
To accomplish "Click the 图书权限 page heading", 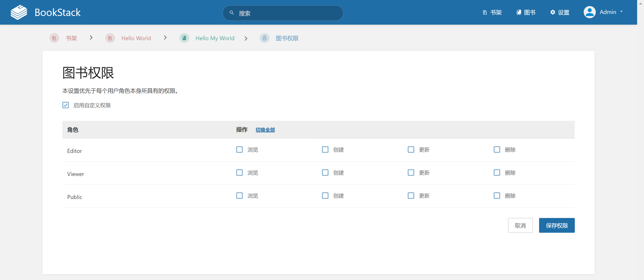I will pyautogui.click(x=88, y=73).
